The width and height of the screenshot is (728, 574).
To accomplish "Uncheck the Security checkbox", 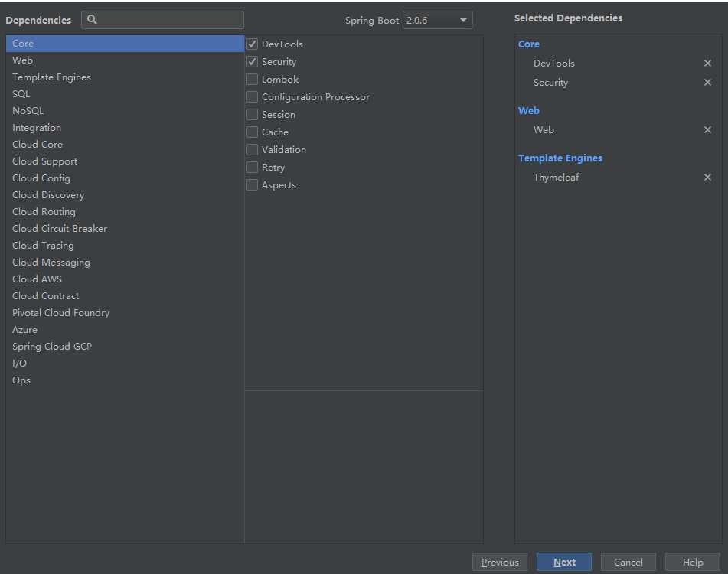I will coord(253,62).
